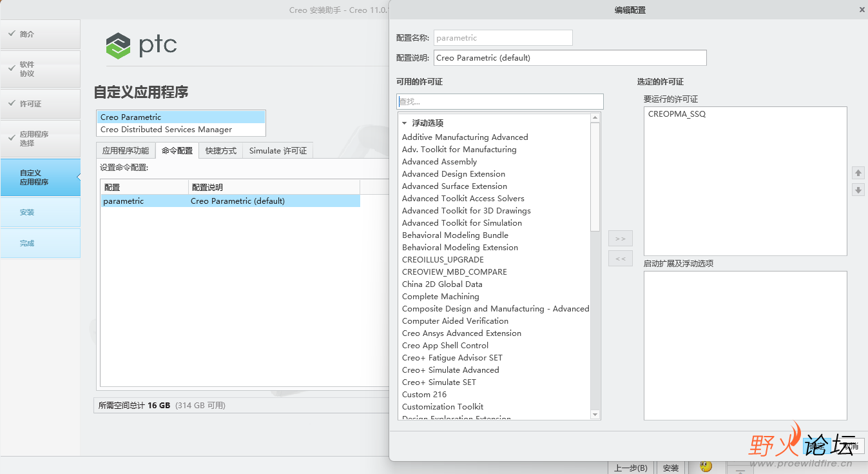Image resolution: width=868 pixels, height=474 pixels.
Task: Select Additive Manufacturing Advanced
Action: pyautogui.click(x=465, y=137)
